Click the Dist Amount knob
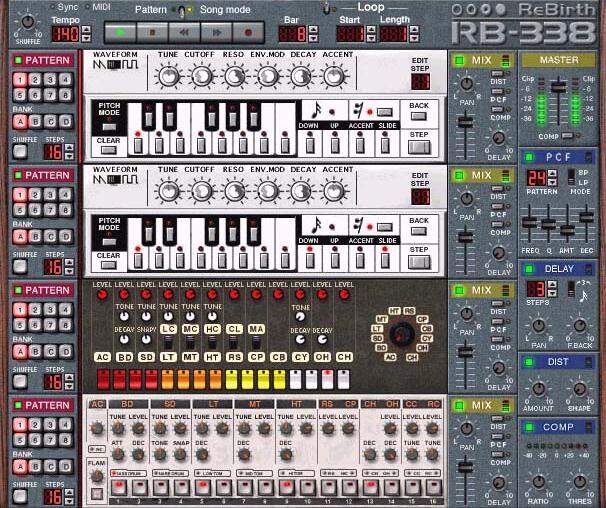The height and width of the screenshot is (508, 606). coord(538,389)
